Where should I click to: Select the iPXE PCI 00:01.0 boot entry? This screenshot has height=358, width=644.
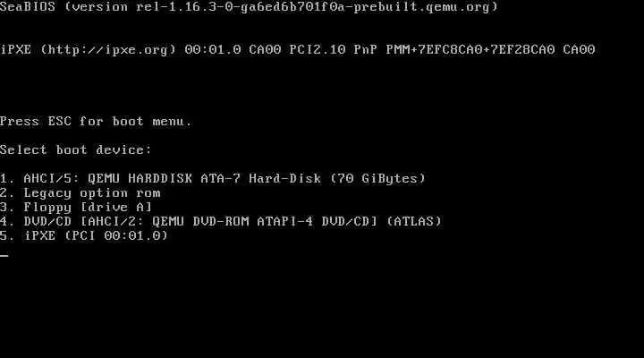pyautogui.click(x=84, y=235)
